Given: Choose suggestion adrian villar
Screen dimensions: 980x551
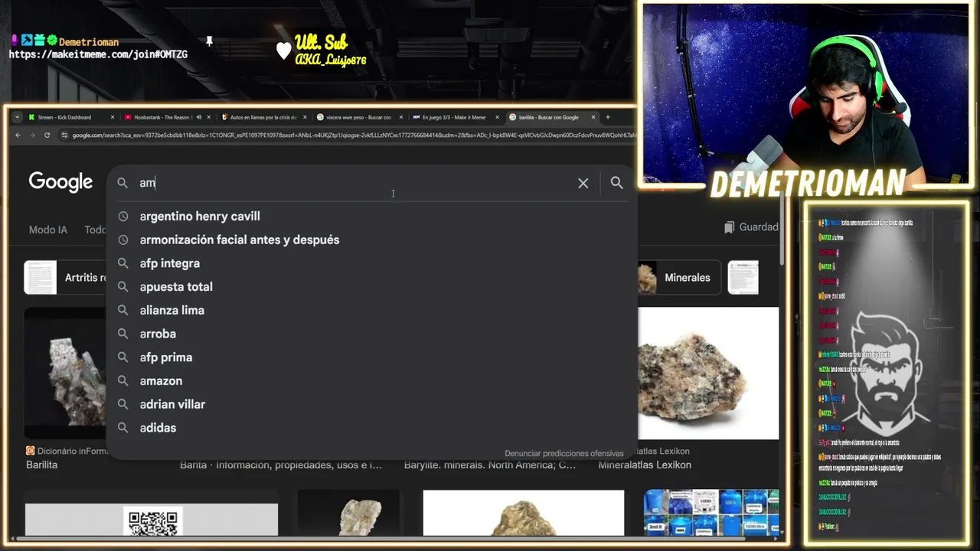Looking at the screenshot, I should 172,404.
